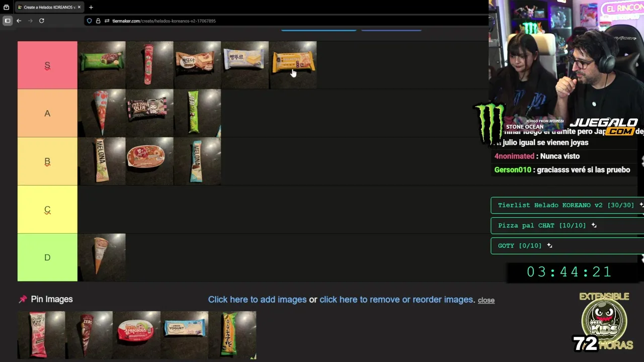The height and width of the screenshot is (362, 644).
Task: Click the Pin Images label
Action: (52, 299)
